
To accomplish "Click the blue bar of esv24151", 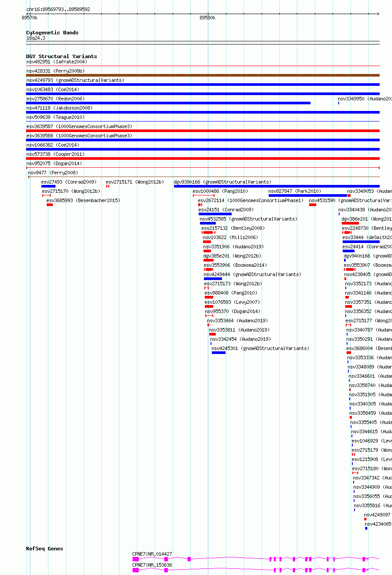I will click(215, 214).
